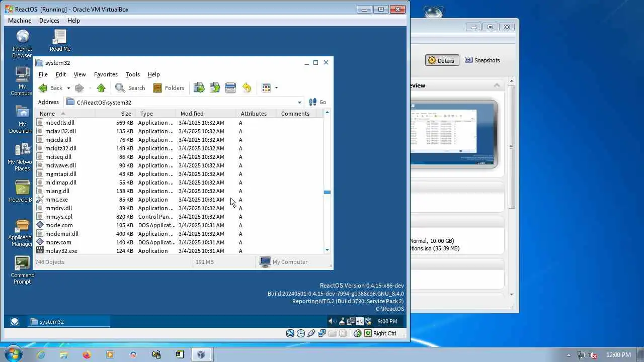Open the VirtualBox Devices menu
Screen dimensions: 644x362
tap(49, 21)
